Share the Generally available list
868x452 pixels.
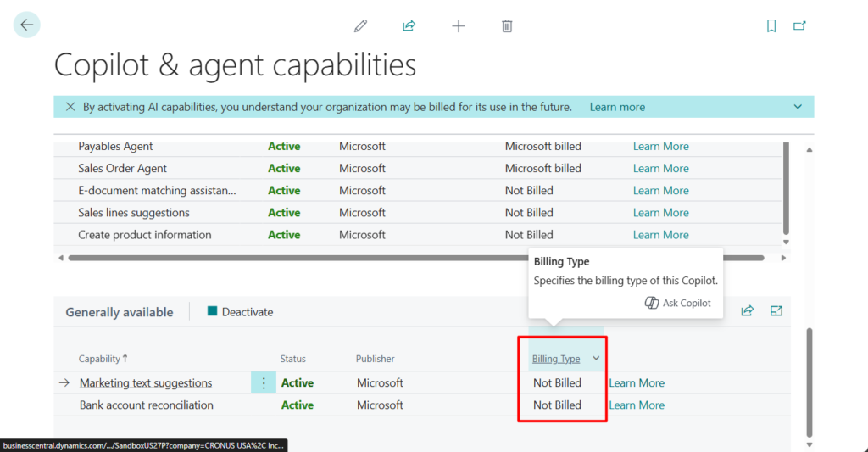[747, 311]
